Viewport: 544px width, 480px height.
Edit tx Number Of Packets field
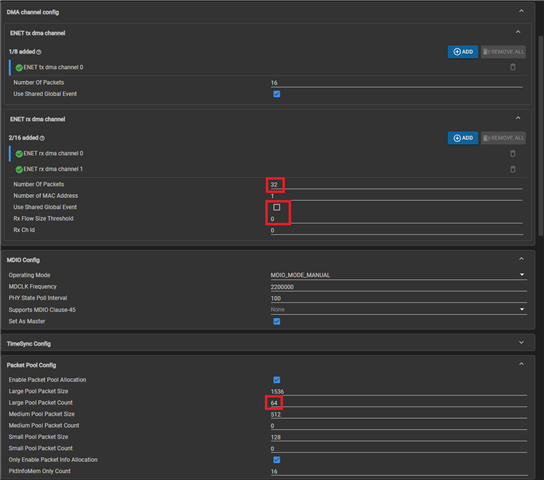396,83
